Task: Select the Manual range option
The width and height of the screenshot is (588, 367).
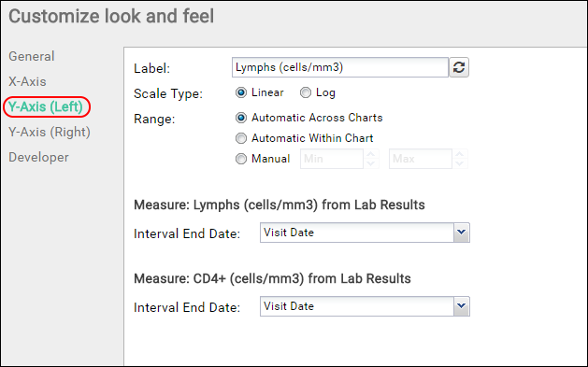Action: 241,159
